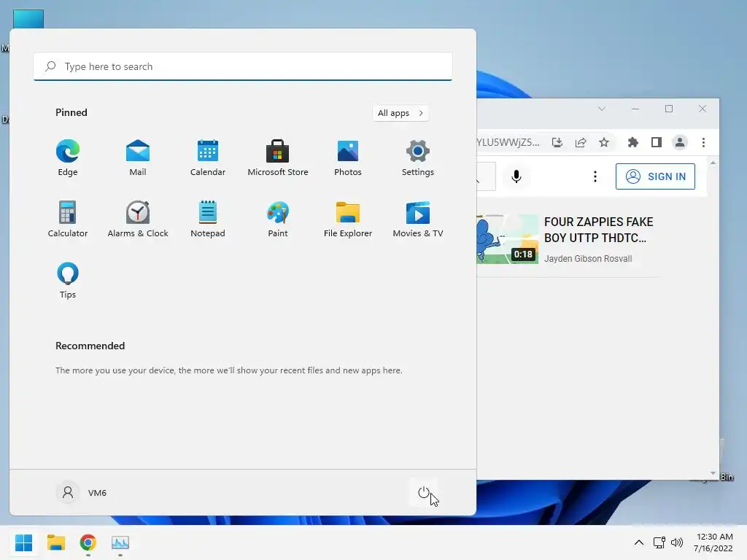Launch Mail from pinned apps
Image resolution: width=747 pixels, height=560 pixels.
click(x=138, y=158)
